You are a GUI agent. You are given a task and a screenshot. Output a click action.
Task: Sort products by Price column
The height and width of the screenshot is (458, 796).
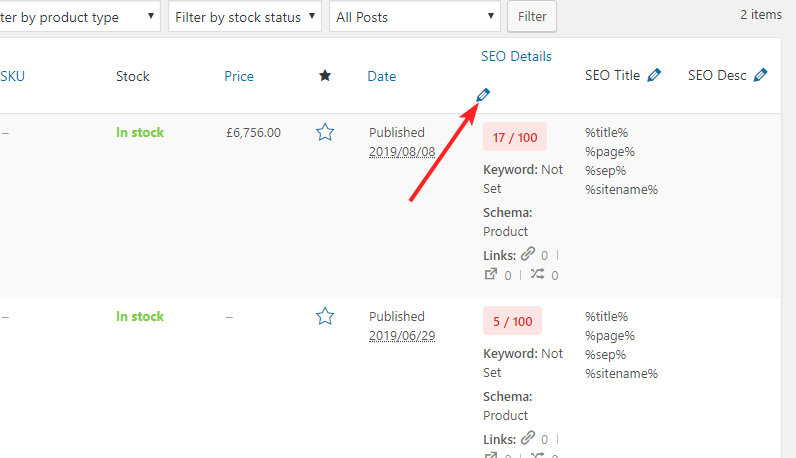(239, 76)
